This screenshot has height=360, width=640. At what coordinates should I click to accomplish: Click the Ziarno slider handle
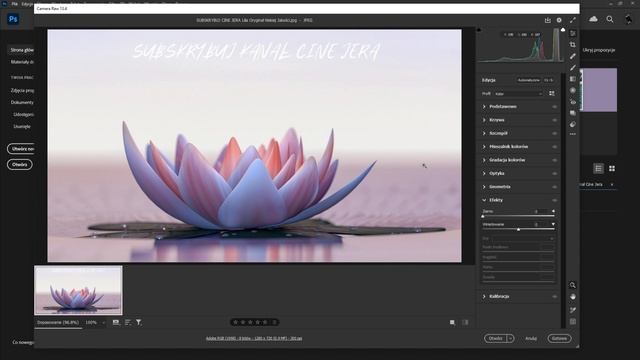click(483, 216)
